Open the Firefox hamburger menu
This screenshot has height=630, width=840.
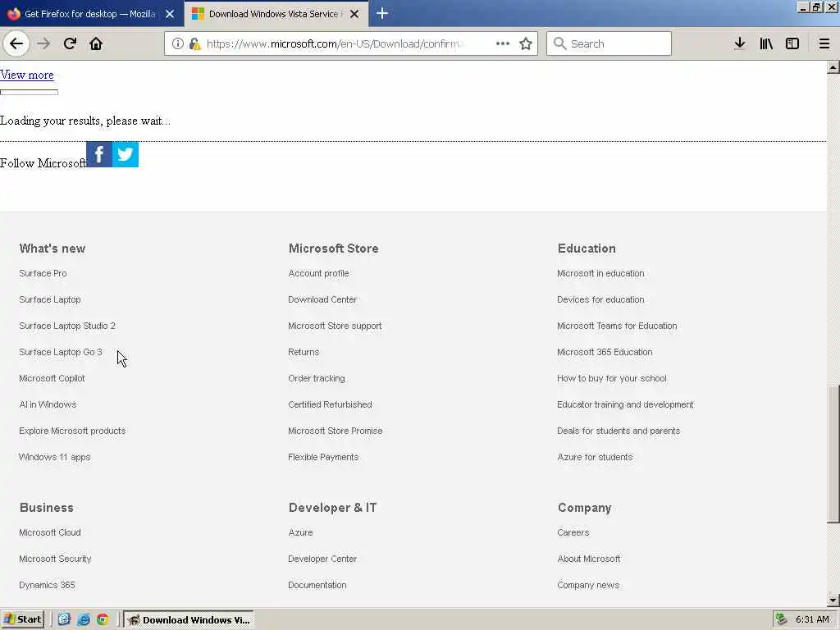coord(824,43)
